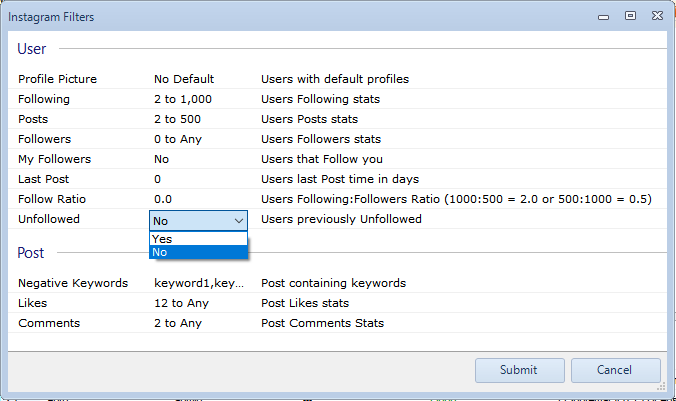Click the 'User' section header

coord(31,49)
